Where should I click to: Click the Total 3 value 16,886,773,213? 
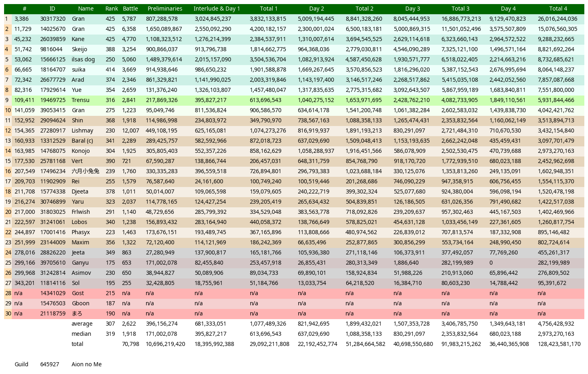(461, 19)
